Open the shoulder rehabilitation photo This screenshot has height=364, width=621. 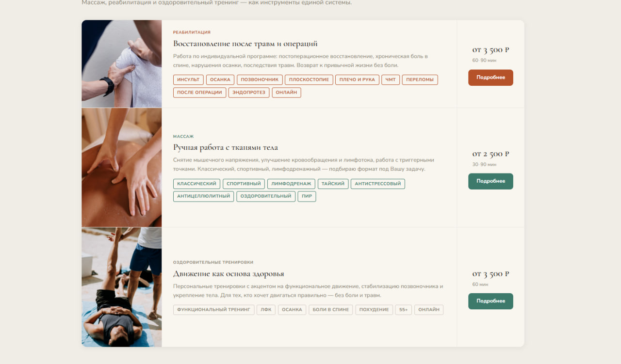[x=121, y=64]
